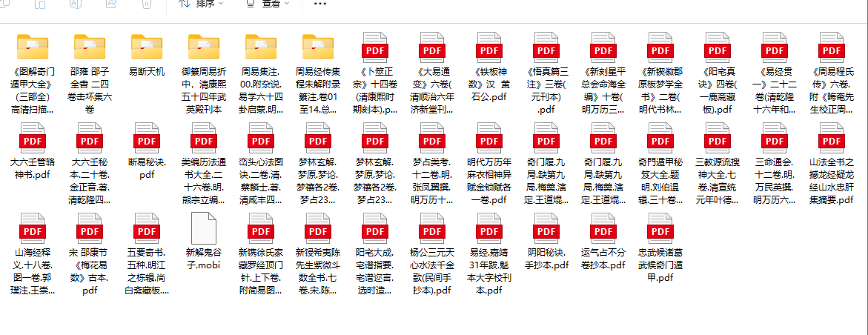868x335 pixels.
Task: Click file name 运气占不分卷抄本.pdf
Action: point(605,259)
